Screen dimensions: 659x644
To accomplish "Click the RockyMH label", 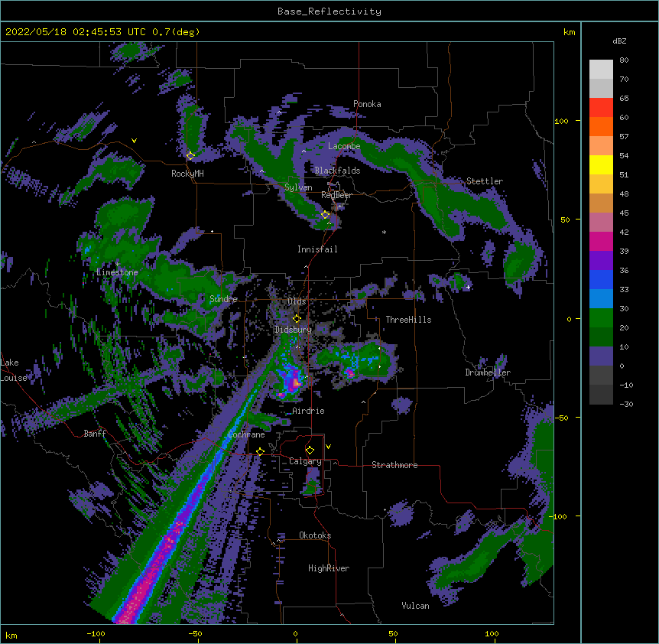I will click(x=187, y=173).
